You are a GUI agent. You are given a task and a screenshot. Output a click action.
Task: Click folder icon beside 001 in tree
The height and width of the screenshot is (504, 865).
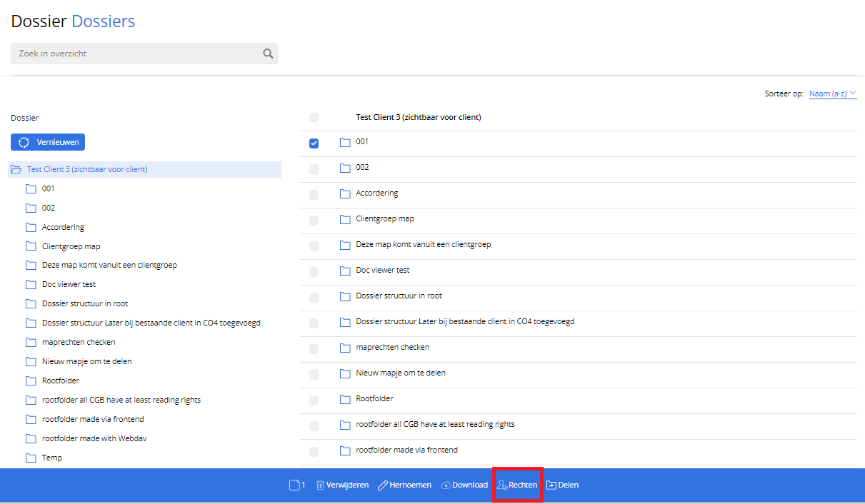click(31, 189)
